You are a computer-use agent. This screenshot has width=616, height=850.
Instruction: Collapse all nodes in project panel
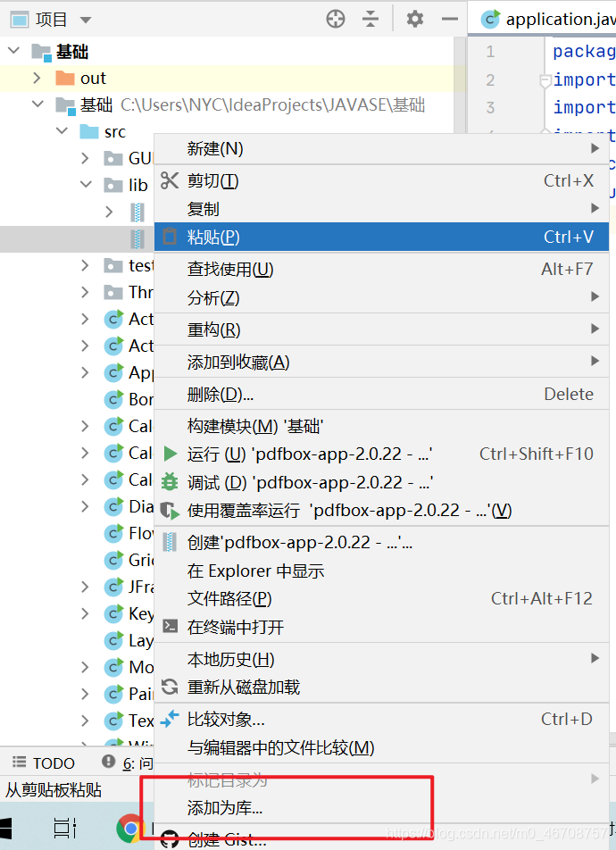(x=370, y=19)
